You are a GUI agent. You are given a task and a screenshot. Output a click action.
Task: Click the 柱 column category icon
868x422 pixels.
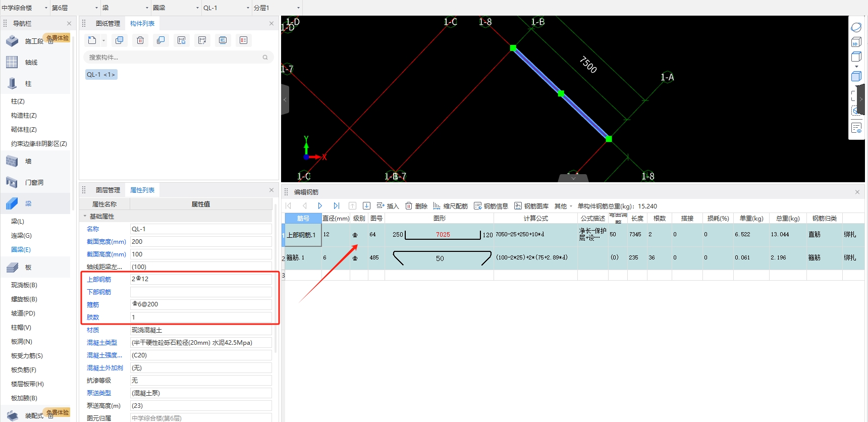[12, 83]
